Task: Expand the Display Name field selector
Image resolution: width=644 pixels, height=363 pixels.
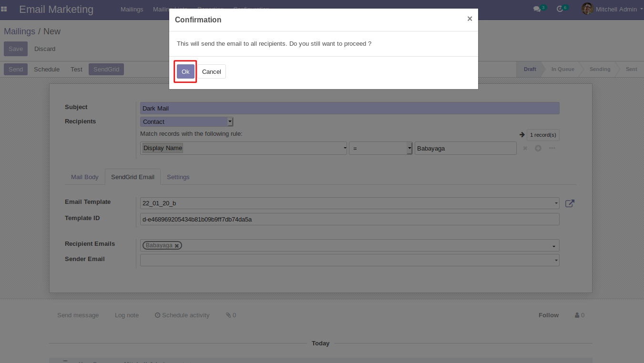Action: pyautogui.click(x=244, y=148)
